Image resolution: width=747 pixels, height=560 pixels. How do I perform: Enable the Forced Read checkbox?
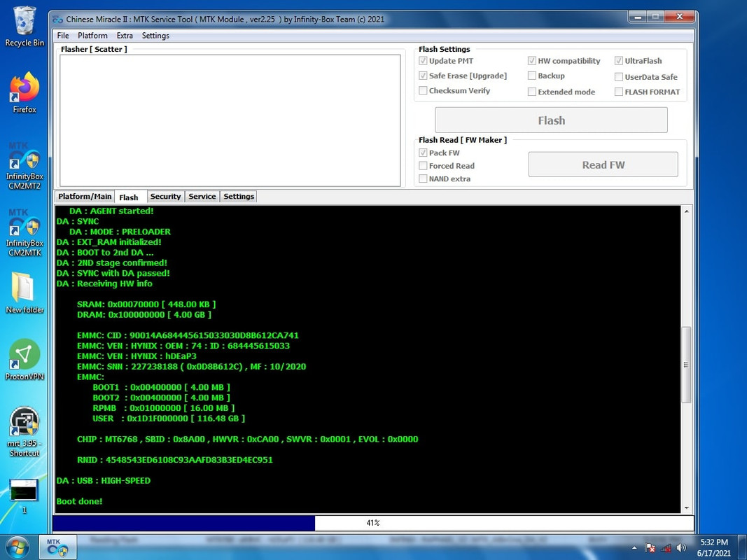point(423,166)
